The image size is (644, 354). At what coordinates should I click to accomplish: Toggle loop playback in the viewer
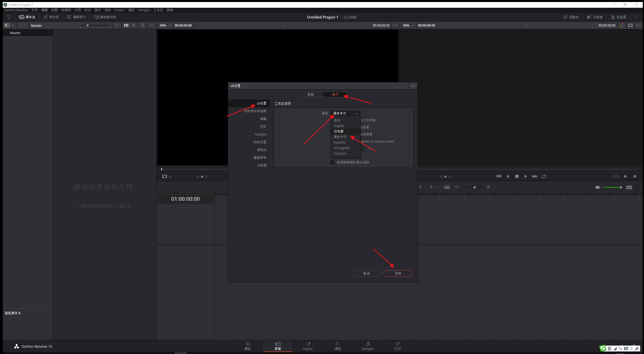click(x=544, y=176)
